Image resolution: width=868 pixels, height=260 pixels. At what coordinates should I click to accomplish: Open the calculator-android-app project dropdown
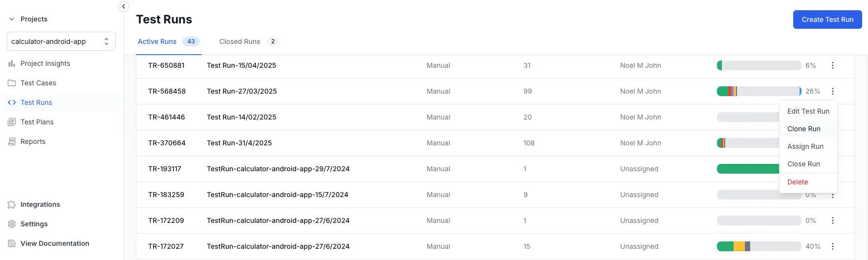point(61,41)
